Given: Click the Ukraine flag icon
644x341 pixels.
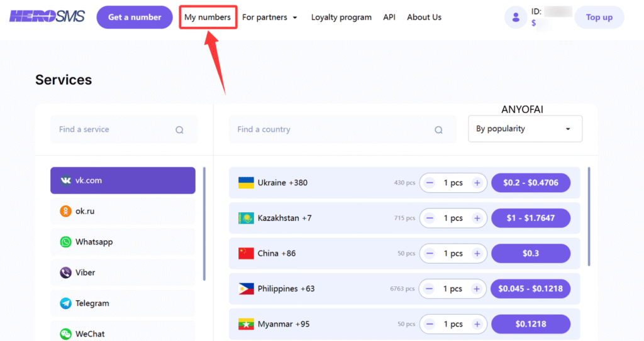Looking at the screenshot, I should point(246,183).
